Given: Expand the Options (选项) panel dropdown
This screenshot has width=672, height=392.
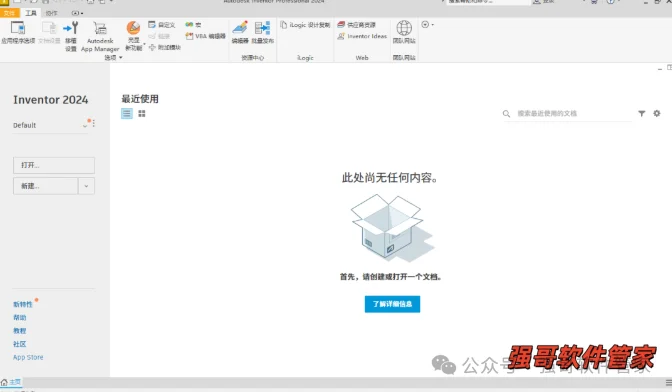Looking at the screenshot, I should [x=120, y=57].
